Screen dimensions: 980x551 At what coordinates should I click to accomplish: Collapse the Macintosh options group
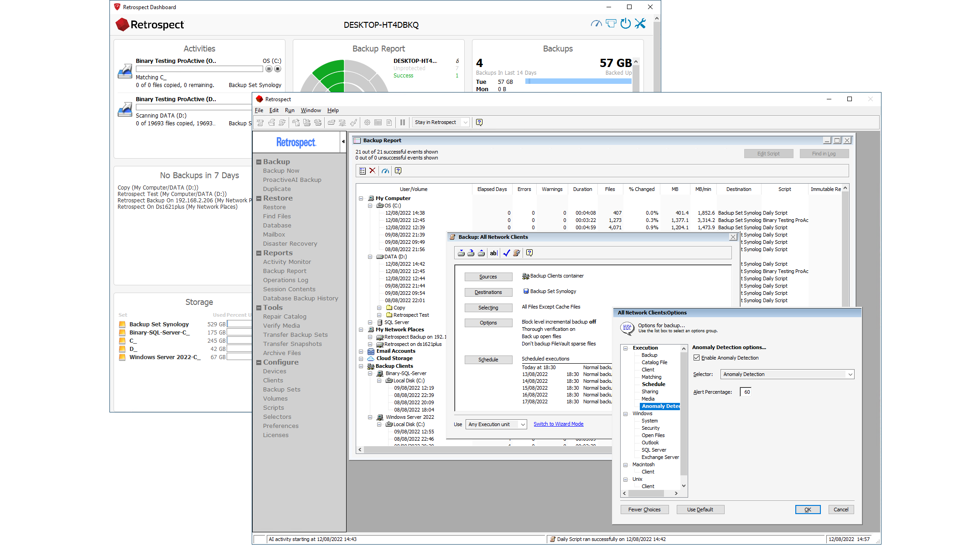pos(626,465)
